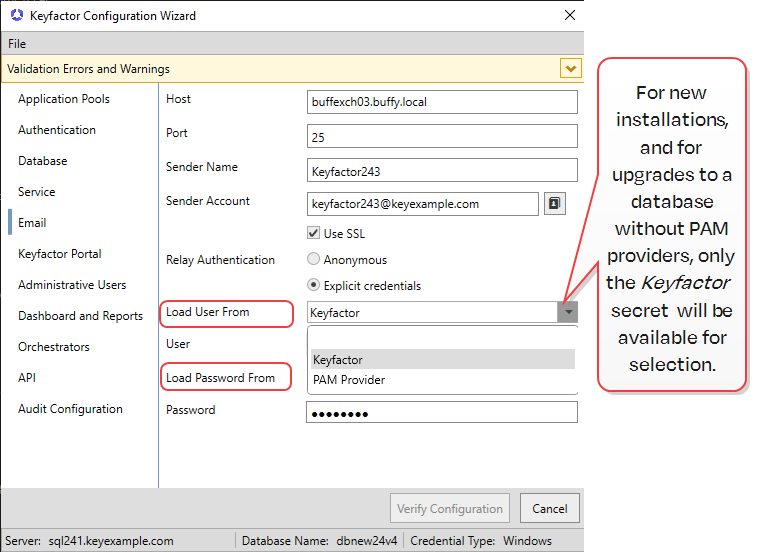Focus the Port input field
Viewport: 760px width, 552px height.
442,136
